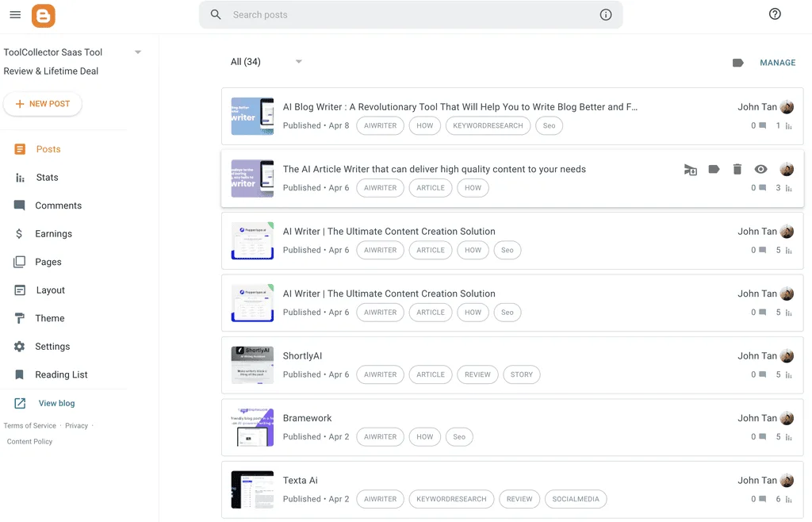Open the hamburger main menu

tap(15, 15)
